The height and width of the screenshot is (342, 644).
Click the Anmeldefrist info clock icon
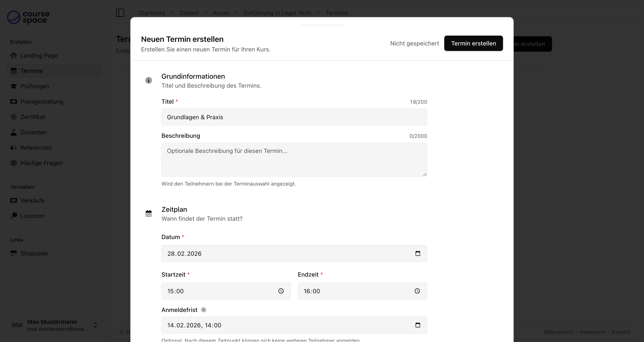click(204, 310)
